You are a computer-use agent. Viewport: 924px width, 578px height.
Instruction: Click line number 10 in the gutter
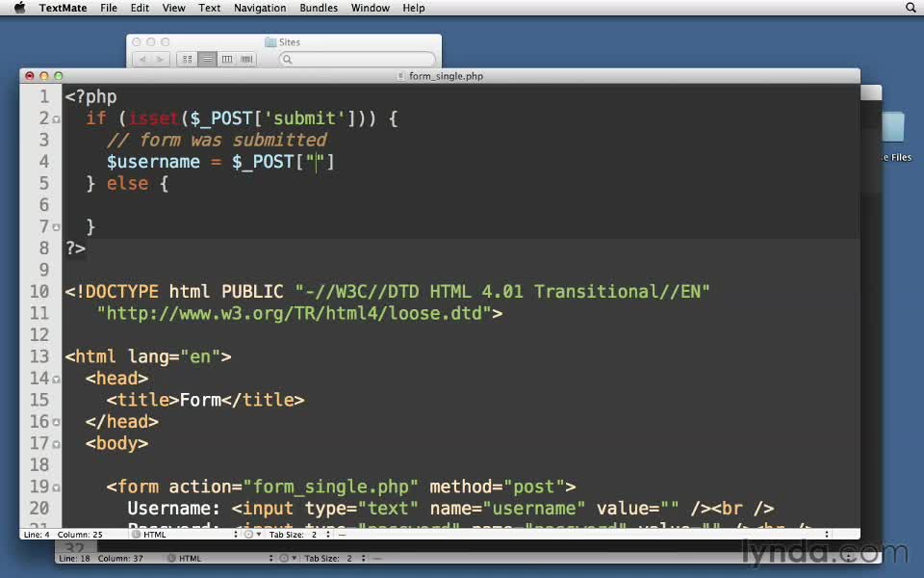point(39,291)
